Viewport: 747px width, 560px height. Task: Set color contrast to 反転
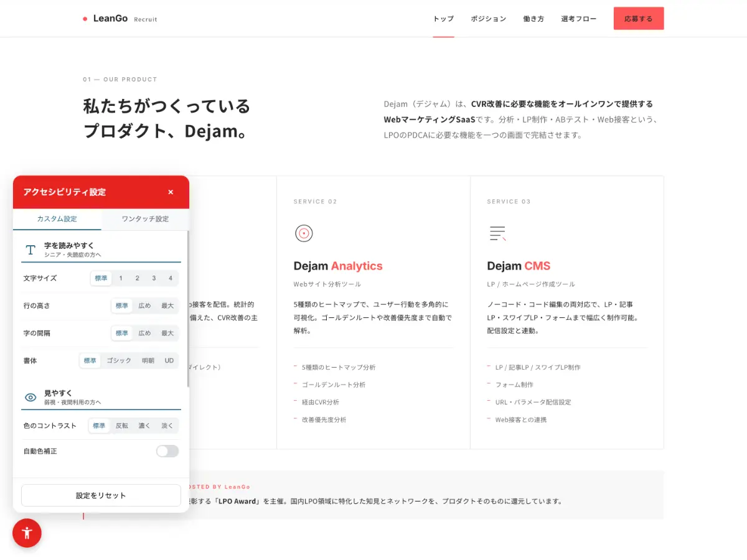coord(122,426)
